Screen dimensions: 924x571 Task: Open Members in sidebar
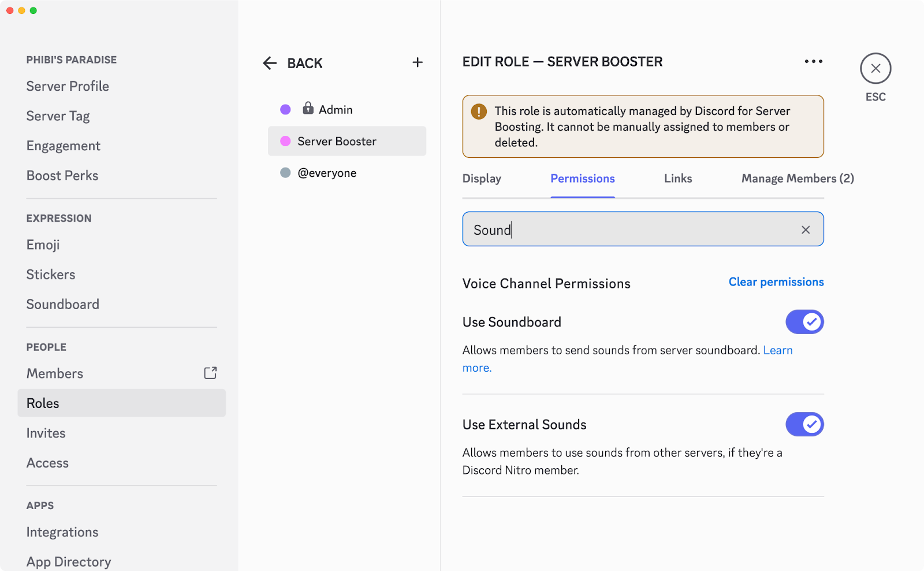[x=55, y=373]
